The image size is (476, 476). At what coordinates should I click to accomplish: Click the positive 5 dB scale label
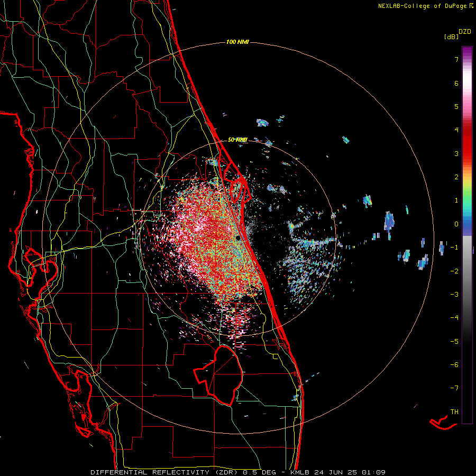(x=456, y=106)
